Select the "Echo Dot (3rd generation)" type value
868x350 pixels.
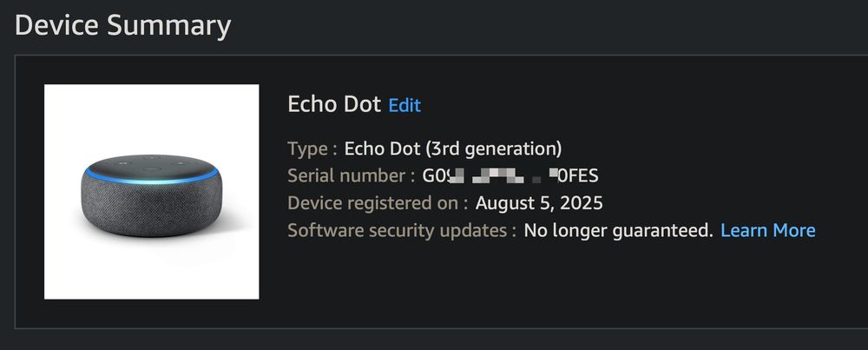[453, 148]
